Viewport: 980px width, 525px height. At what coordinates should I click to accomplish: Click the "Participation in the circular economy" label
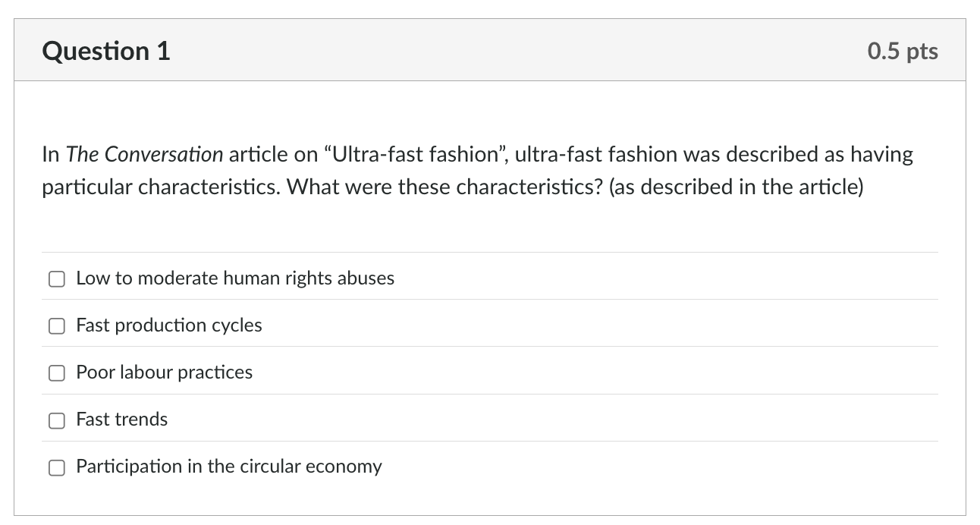click(x=229, y=467)
